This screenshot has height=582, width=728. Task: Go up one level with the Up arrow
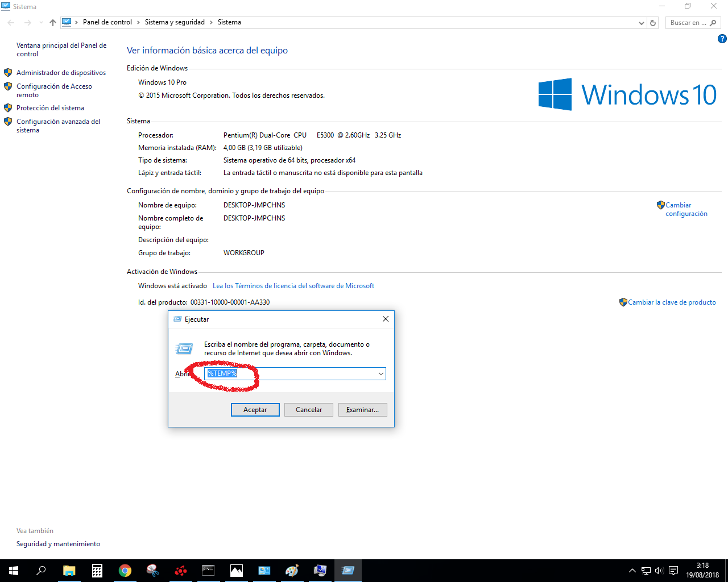click(x=53, y=23)
